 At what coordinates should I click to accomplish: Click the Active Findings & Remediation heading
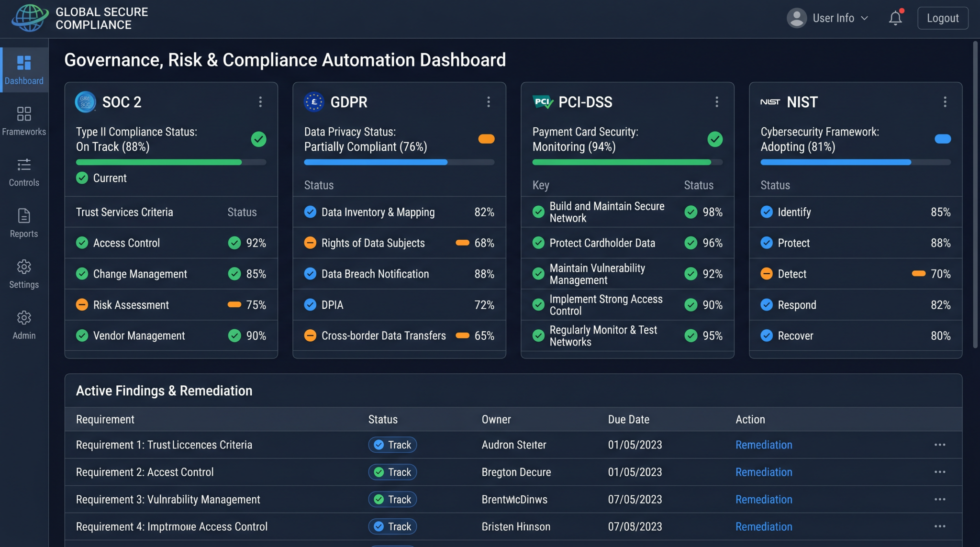tap(164, 391)
